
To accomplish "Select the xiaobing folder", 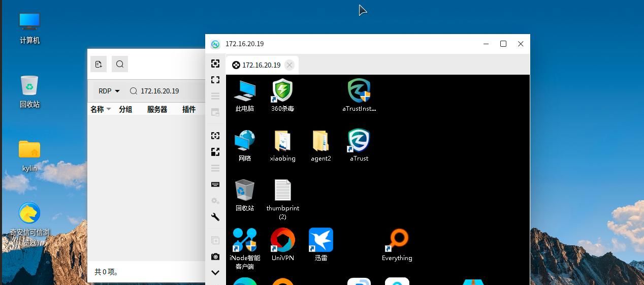I will click(x=282, y=145).
